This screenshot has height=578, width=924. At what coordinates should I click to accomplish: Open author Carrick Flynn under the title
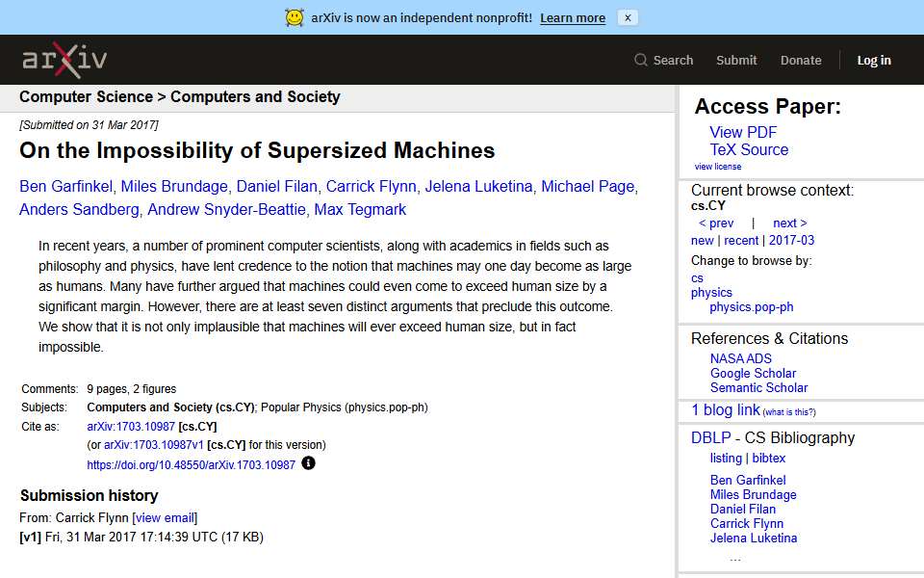pyautogui.click(x=372, y=186)
